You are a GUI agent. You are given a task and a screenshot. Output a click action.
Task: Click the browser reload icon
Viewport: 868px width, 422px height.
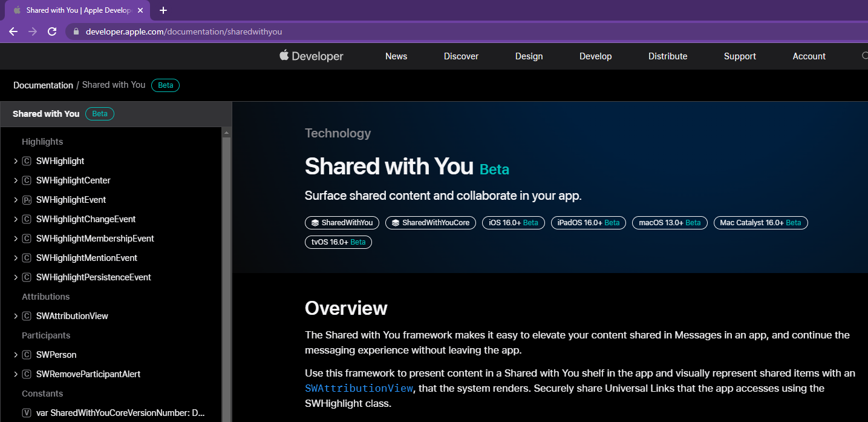click(52, 31)
